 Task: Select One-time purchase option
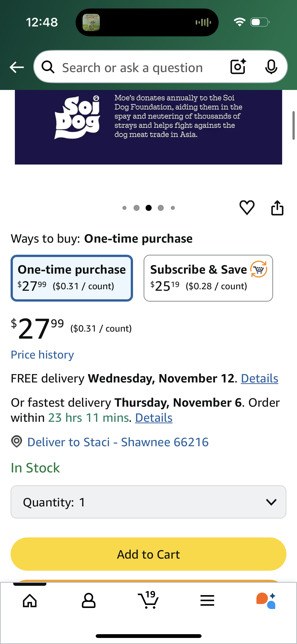pyautogui.click(x=72, y=278)
